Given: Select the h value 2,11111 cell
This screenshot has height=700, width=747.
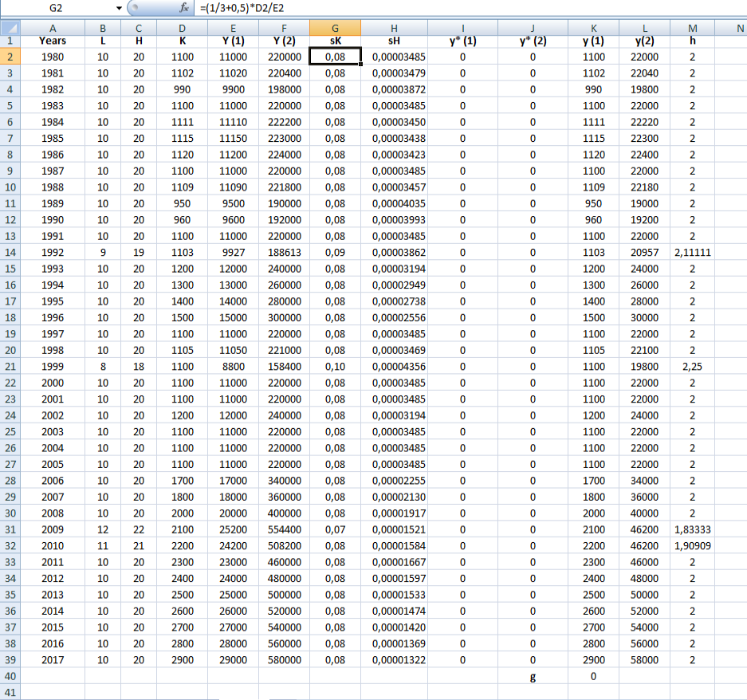Looking at the screenshot, I should [692, 252].
